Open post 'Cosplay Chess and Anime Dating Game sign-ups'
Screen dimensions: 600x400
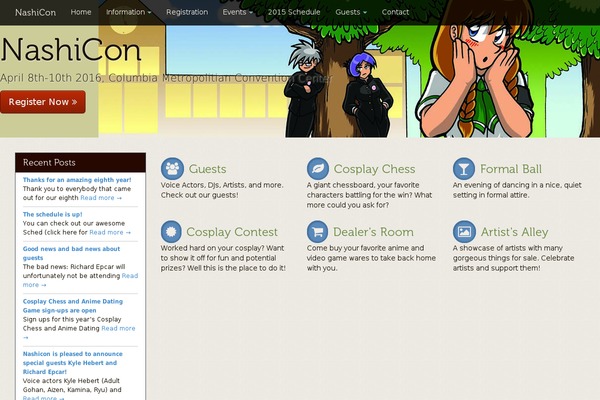[73, 306]
